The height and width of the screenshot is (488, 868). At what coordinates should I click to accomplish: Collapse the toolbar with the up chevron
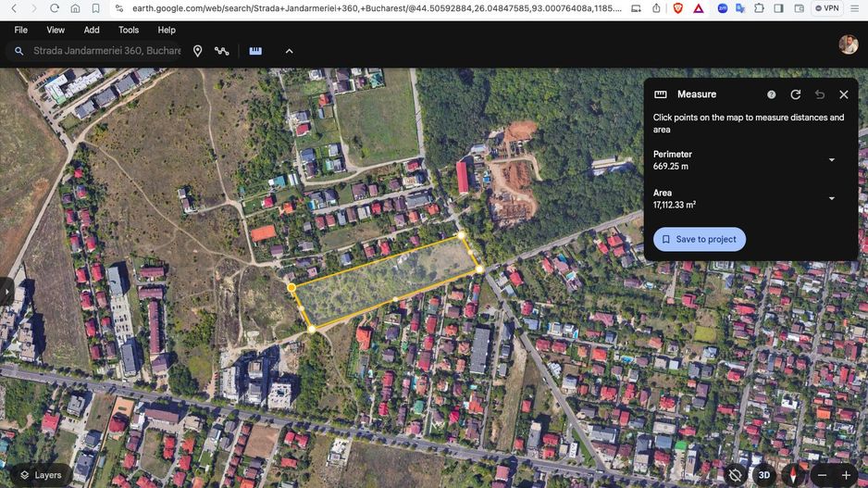289,51
